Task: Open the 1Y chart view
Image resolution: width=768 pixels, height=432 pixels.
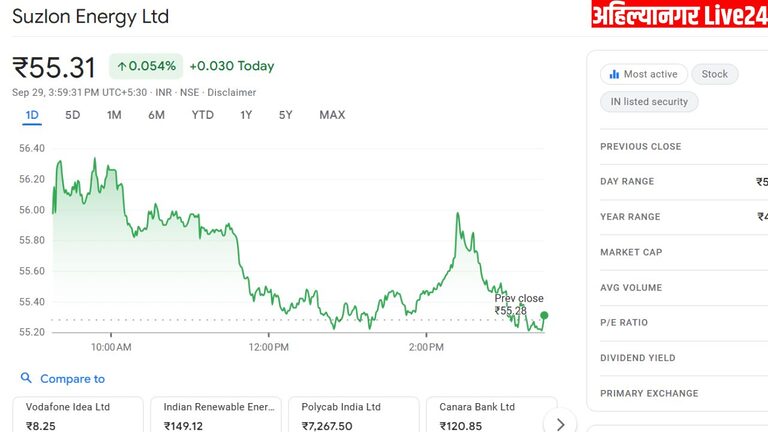Action: click(x=246, y=115)
